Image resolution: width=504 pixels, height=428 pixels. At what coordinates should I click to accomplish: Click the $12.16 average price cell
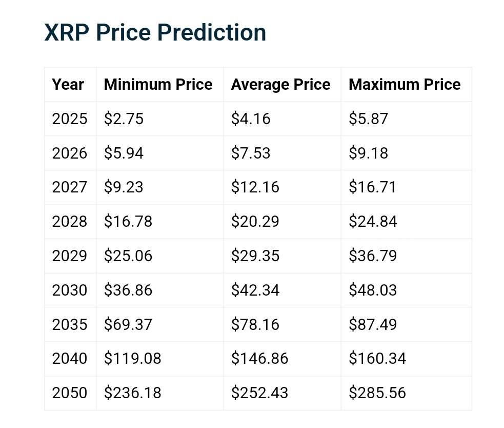pos(255,187)
